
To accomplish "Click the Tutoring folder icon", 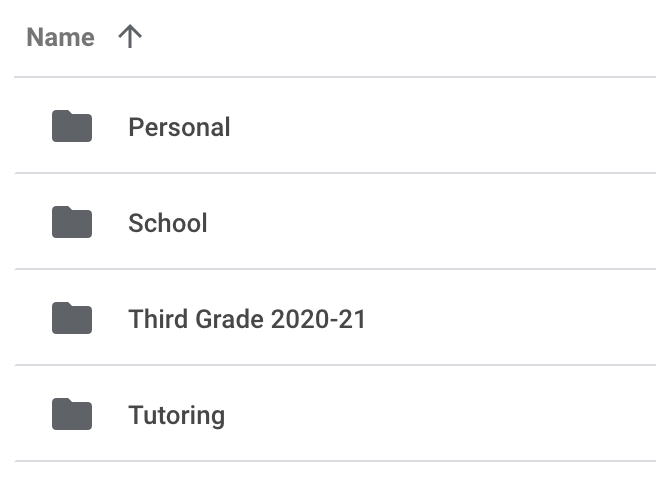I will click(72, 414).
